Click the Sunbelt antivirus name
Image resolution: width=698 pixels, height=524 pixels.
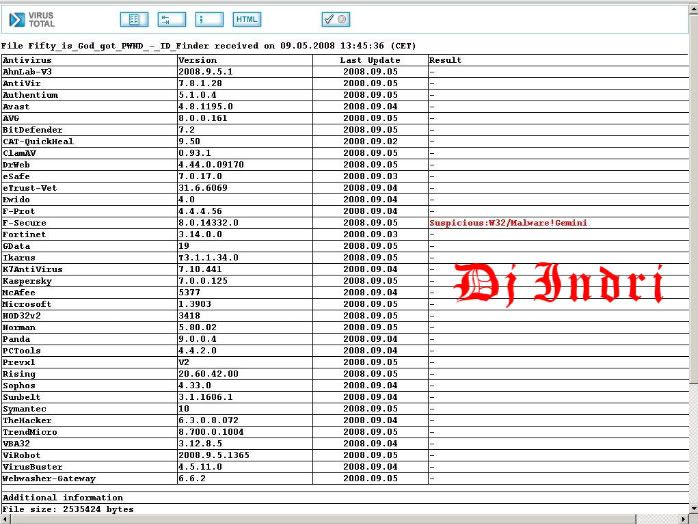[x=21, y=397]
